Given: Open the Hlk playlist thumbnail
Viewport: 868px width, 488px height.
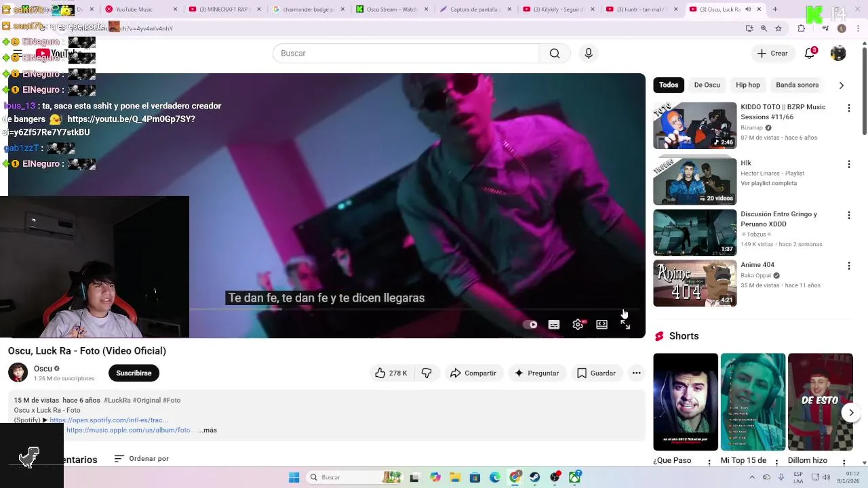Looking at the screenshot, I should pos(695,182).
